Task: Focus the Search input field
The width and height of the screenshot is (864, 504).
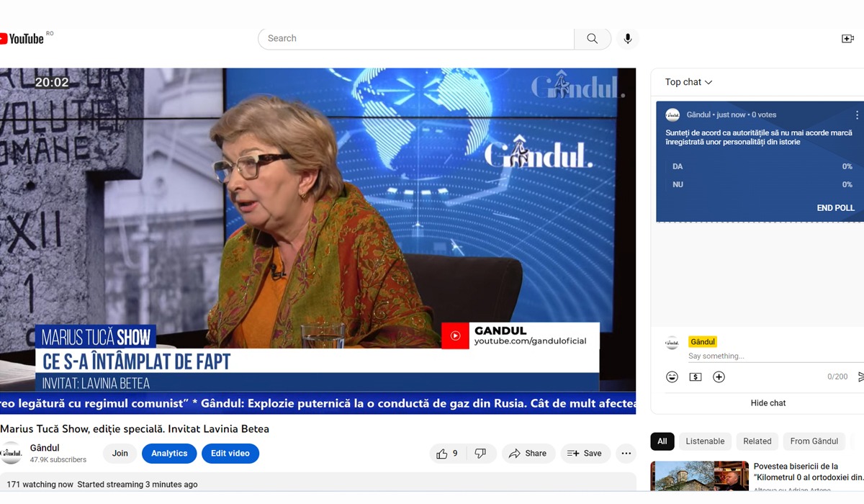Action: (416, 39)
